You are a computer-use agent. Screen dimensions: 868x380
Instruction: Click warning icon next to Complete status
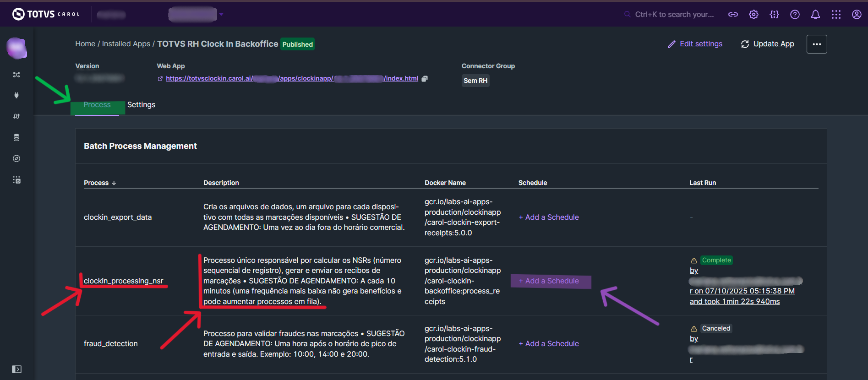[x=694, y=261]
